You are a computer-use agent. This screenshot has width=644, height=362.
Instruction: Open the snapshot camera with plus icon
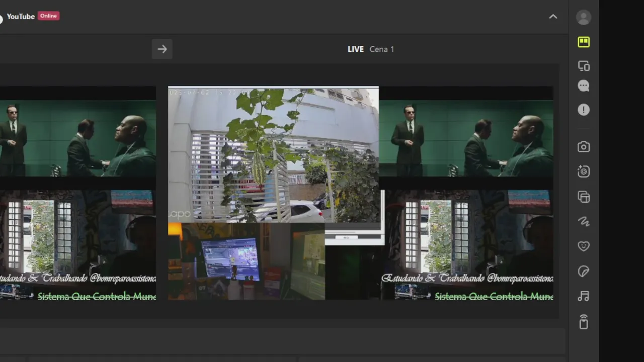(x=584, y=172)
